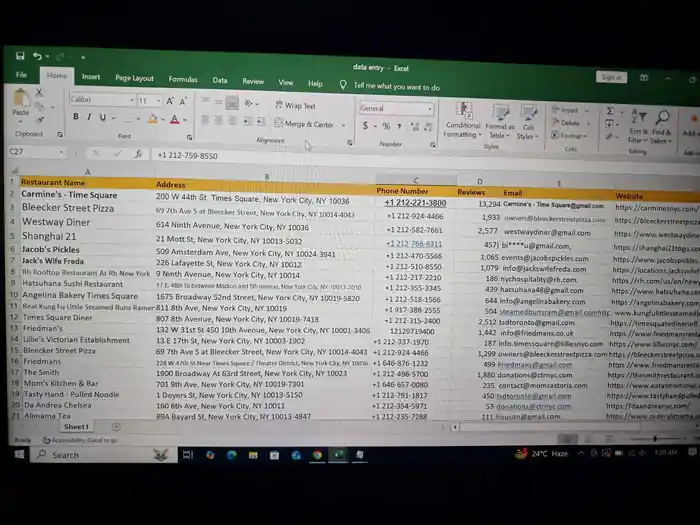Toggle italic formatting
Viewport: 700px width, 525px height.
tap(89, 117)
